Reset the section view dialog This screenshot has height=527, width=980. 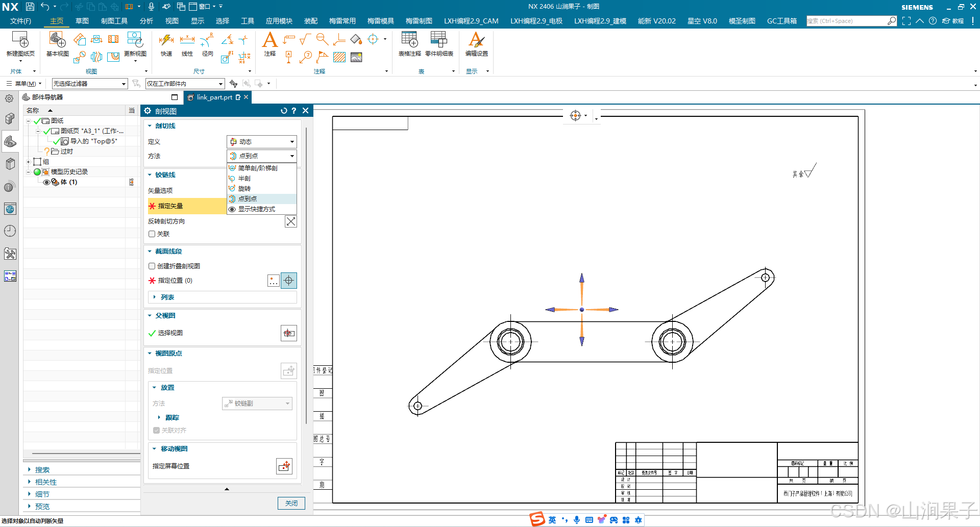pyautogui.click(x=284, y=111)
